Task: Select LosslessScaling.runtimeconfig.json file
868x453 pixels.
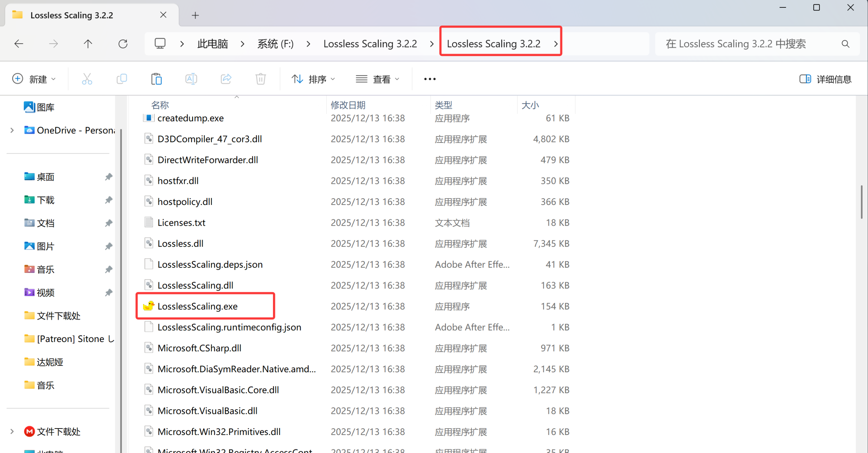Action: click(x=229, y=327)
